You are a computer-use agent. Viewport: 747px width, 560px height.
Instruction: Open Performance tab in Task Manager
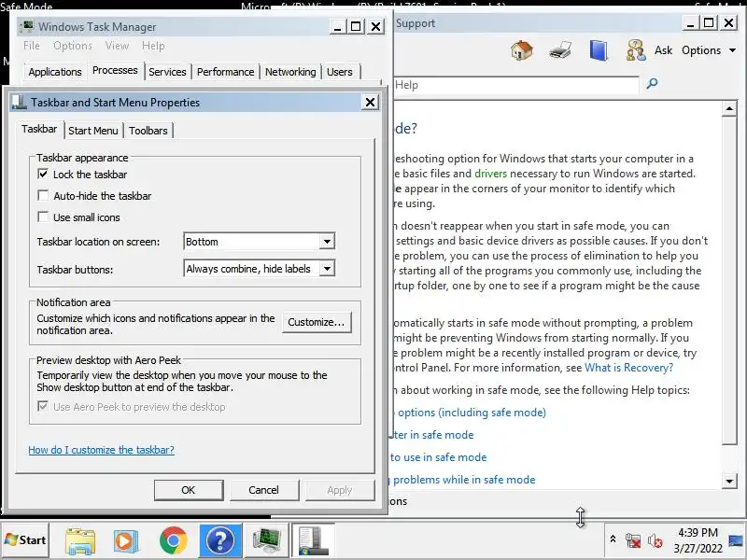[225, 72]
